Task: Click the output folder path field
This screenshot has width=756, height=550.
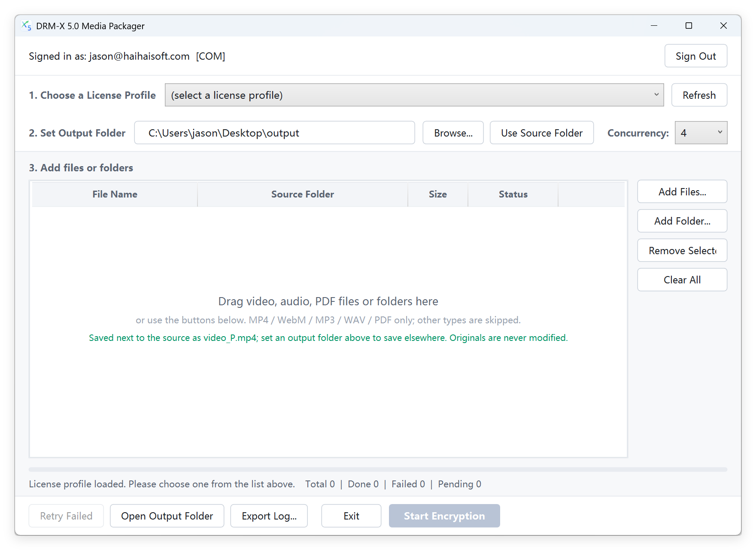Action: tap(274, 133)
